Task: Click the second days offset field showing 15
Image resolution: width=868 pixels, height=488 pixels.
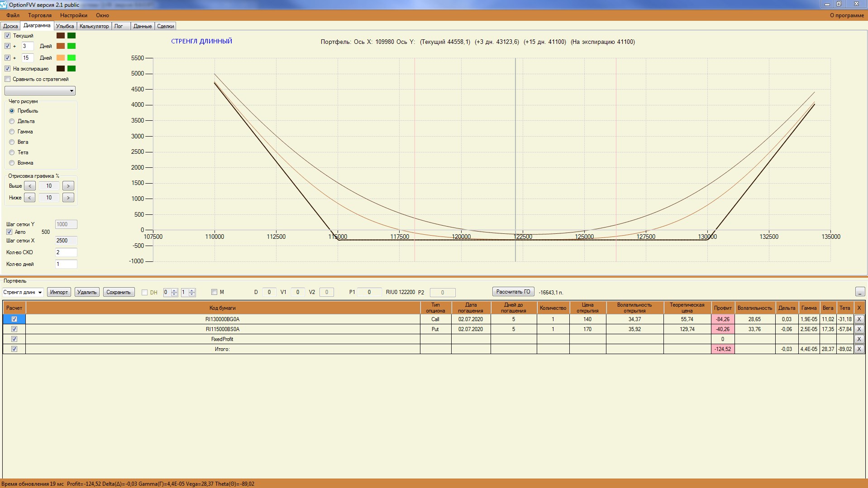Action: point(27,58)
